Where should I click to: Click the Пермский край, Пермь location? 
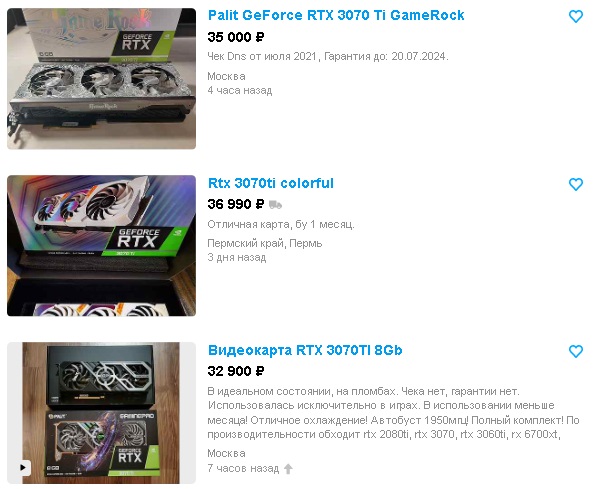click(265, 243)
